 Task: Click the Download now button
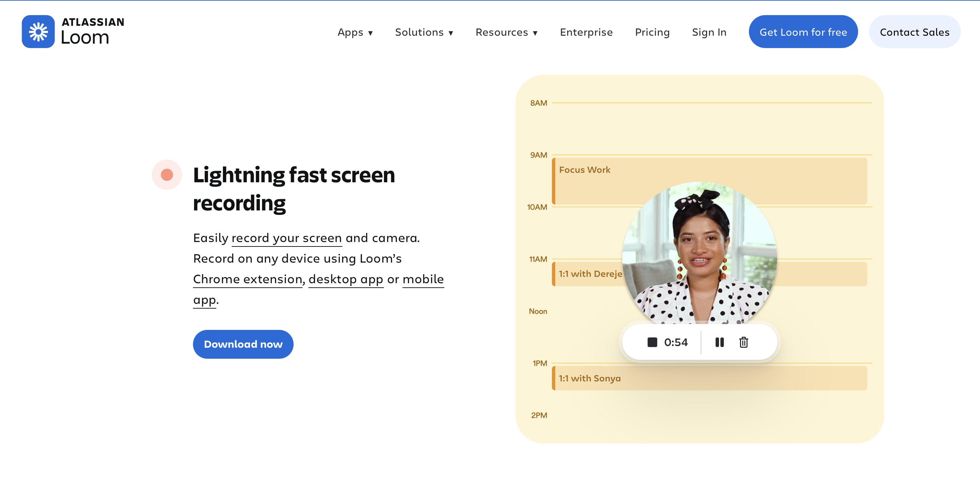(x=243, y=344)
